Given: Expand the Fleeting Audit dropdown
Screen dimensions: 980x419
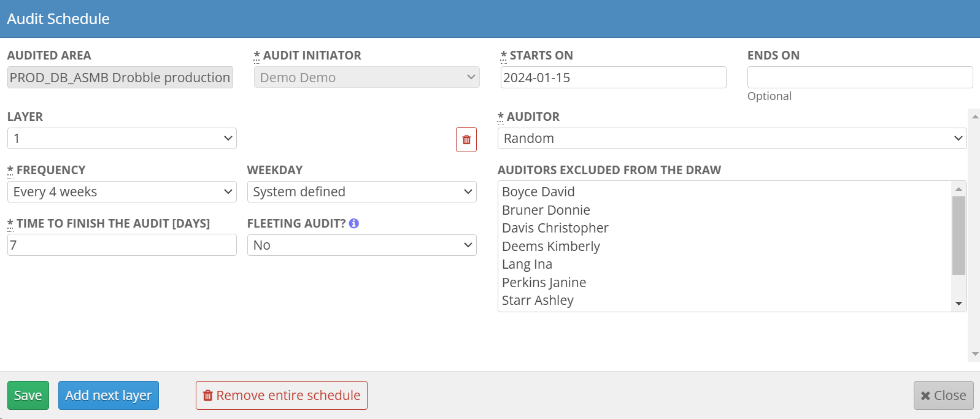Looking at the screenshot, I should pyautogui.click(x=361, y=245).
